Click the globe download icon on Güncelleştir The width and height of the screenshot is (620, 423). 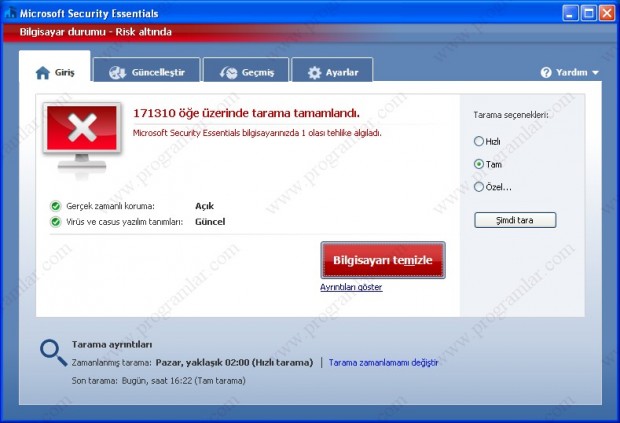117,73
